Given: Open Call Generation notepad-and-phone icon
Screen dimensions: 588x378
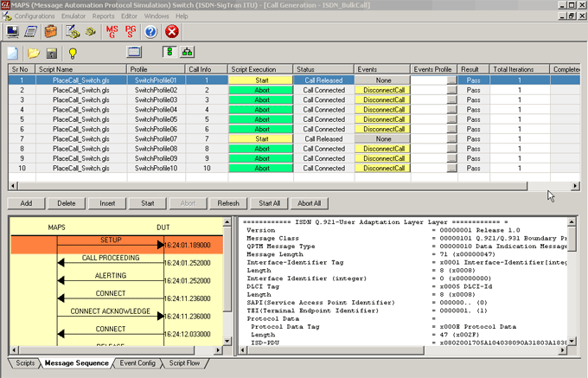Looking at the screenshot, I should pyautogui.click(x=73, y=31).
